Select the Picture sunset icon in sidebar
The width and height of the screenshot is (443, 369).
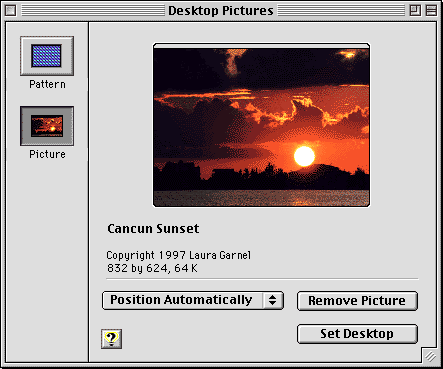[47, 126]
